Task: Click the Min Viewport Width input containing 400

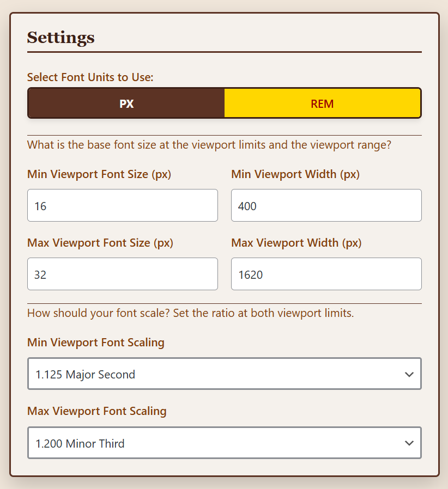Action: (326, 205)
